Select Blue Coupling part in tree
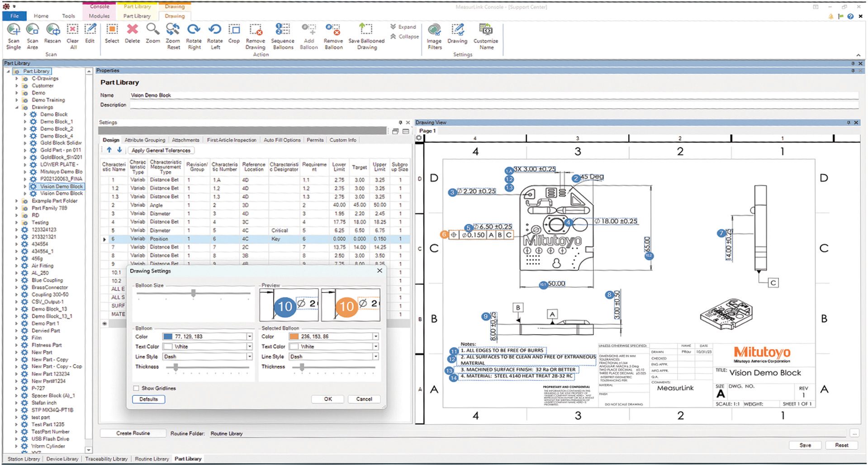Viewport: 868px width, 465px height. (47, 280)
